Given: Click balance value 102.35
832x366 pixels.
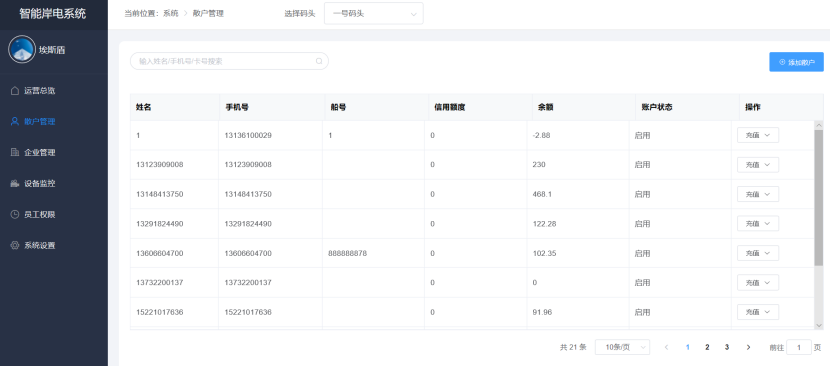Looking at the screenshot, I should [x=544, y=254].
